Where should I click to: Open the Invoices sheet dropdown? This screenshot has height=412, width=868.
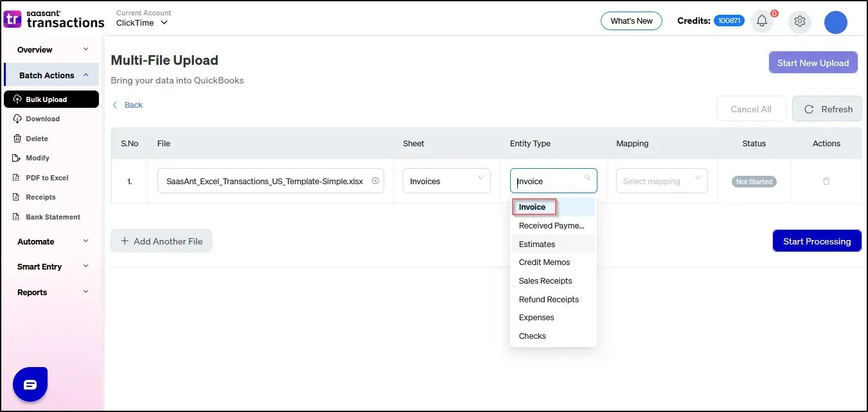[447, 181]
